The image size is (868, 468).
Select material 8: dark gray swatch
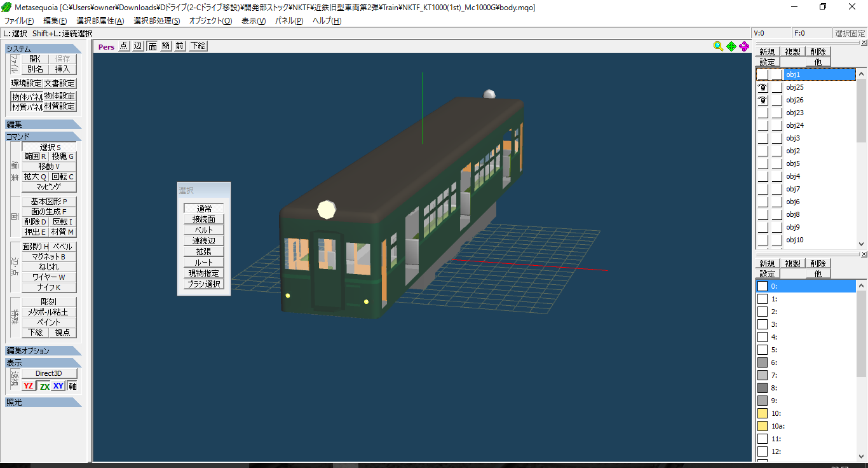(x=763, y=388)
